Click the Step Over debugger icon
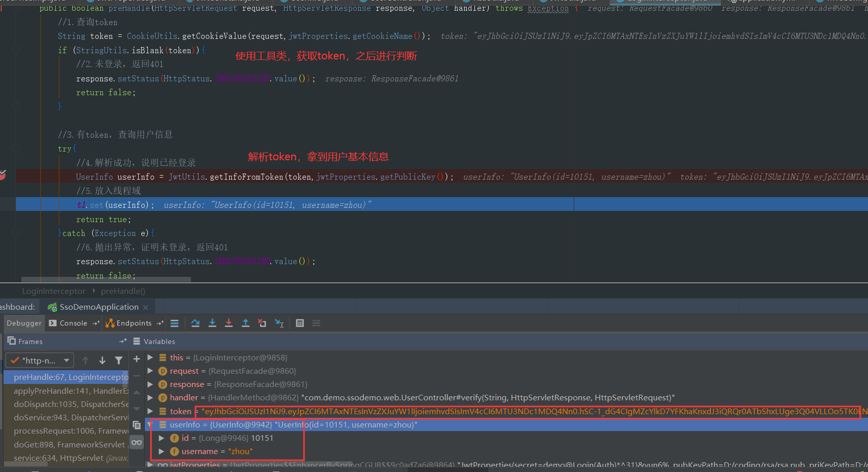Image resolution: width=868 pixels, height=472 pixels. [x=196, y=323]
